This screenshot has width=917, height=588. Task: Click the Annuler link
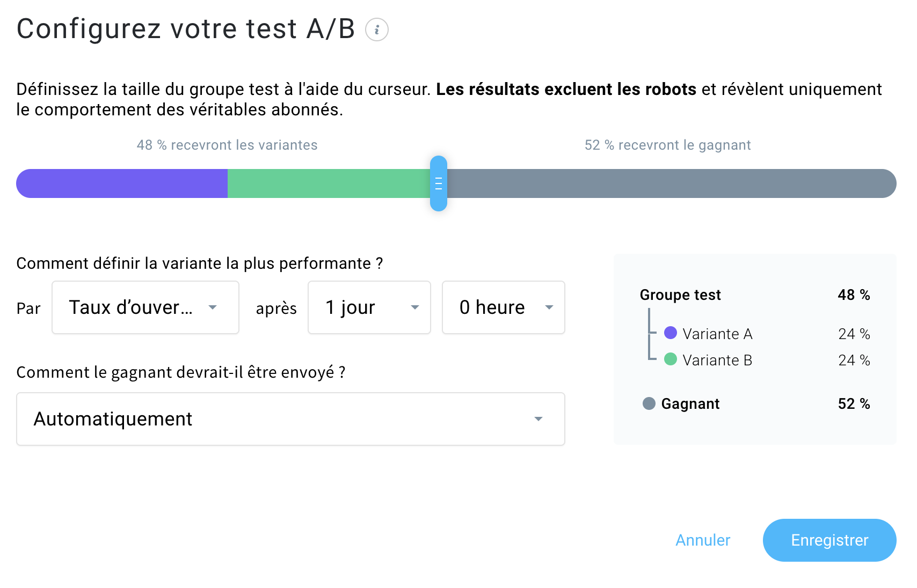703,540
